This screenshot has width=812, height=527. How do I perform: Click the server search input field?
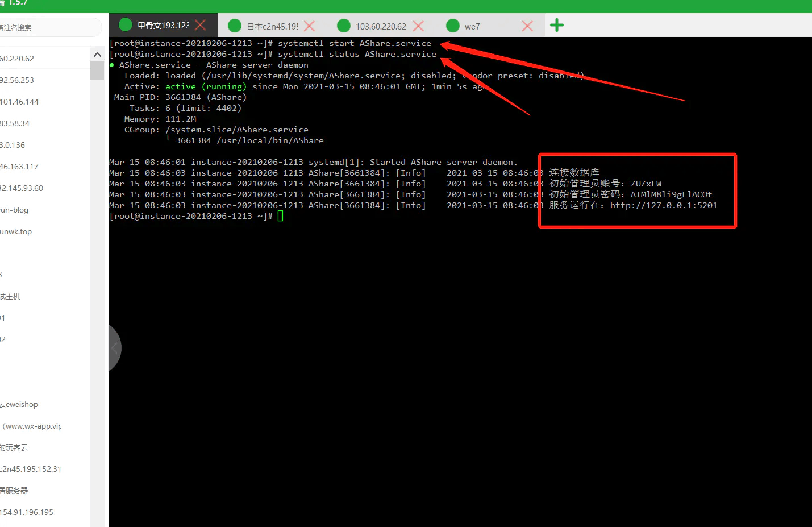point(48,27)
